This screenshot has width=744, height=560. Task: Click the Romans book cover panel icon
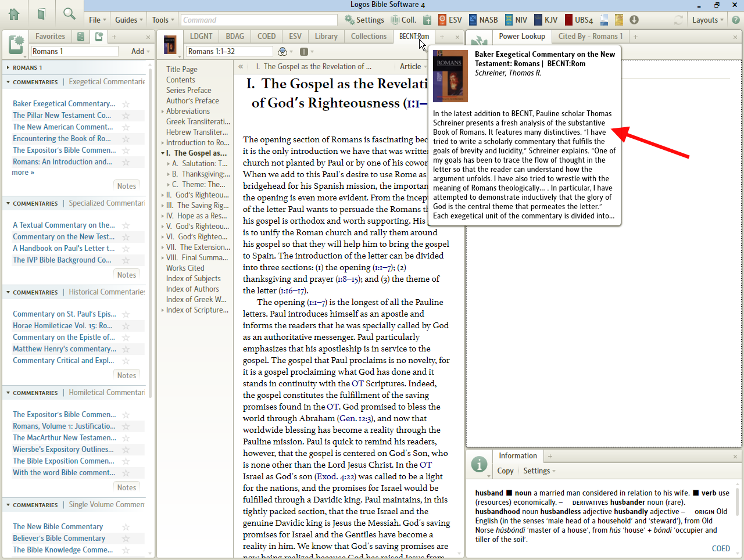(x=170, y=45)
